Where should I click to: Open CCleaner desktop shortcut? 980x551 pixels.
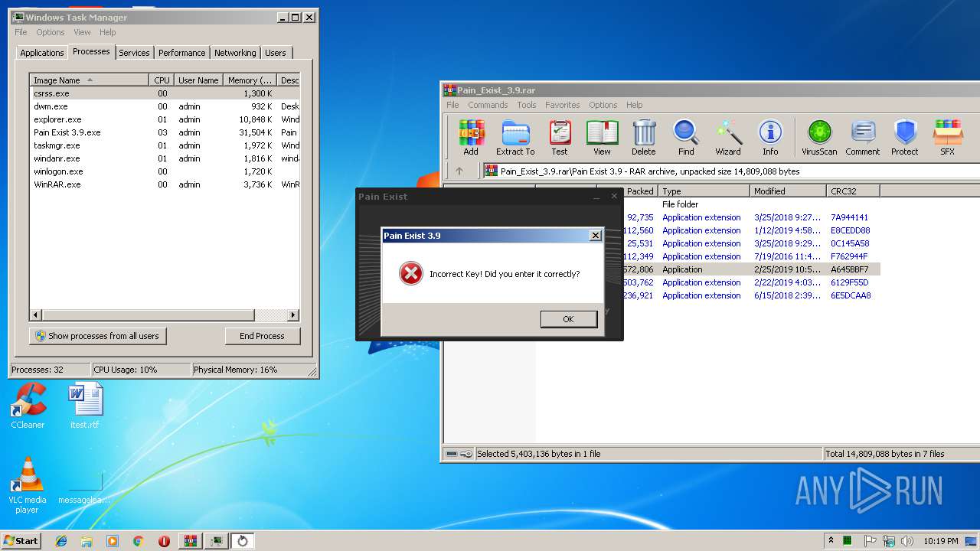[x=28, y=406]
